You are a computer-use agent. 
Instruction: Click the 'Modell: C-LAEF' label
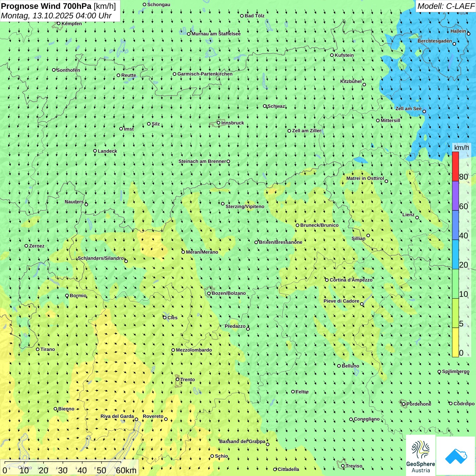pyautogui.click(x=446, y=6)
